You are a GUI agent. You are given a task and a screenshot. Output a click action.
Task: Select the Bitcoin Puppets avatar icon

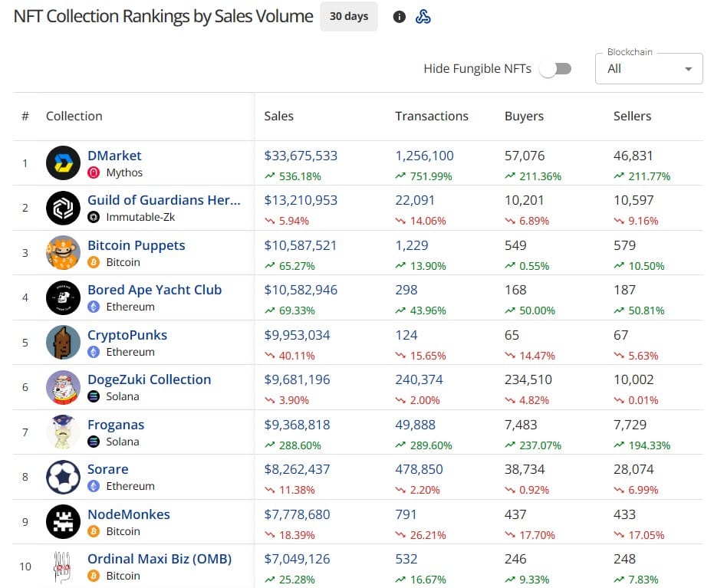[x=63, y=252]
